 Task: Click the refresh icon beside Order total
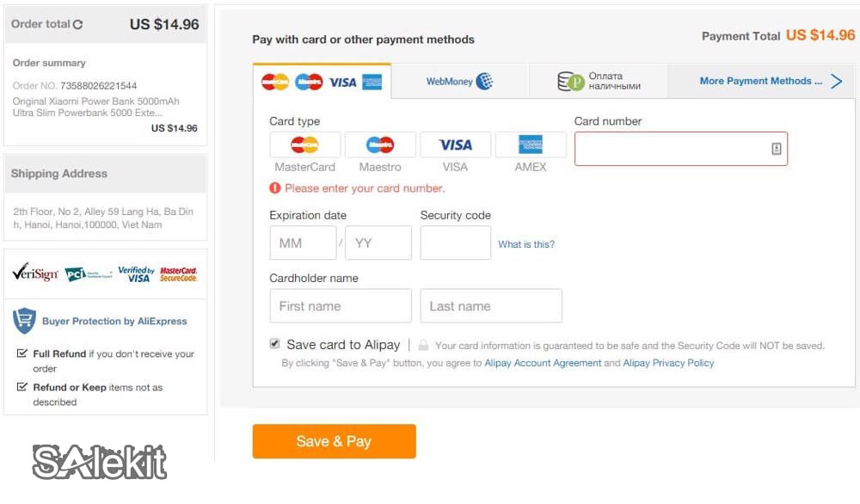[x=78, y=25]
